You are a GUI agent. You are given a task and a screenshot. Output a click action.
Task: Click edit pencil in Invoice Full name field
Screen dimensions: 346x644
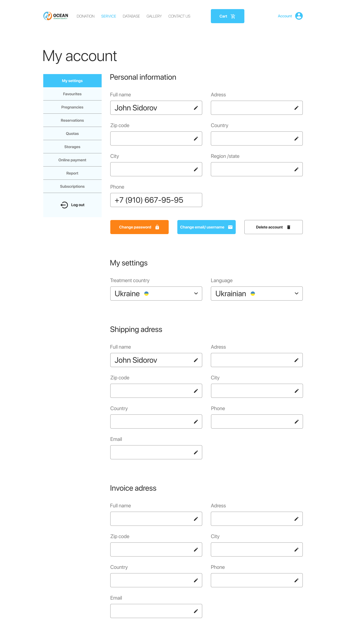point(196,519)
